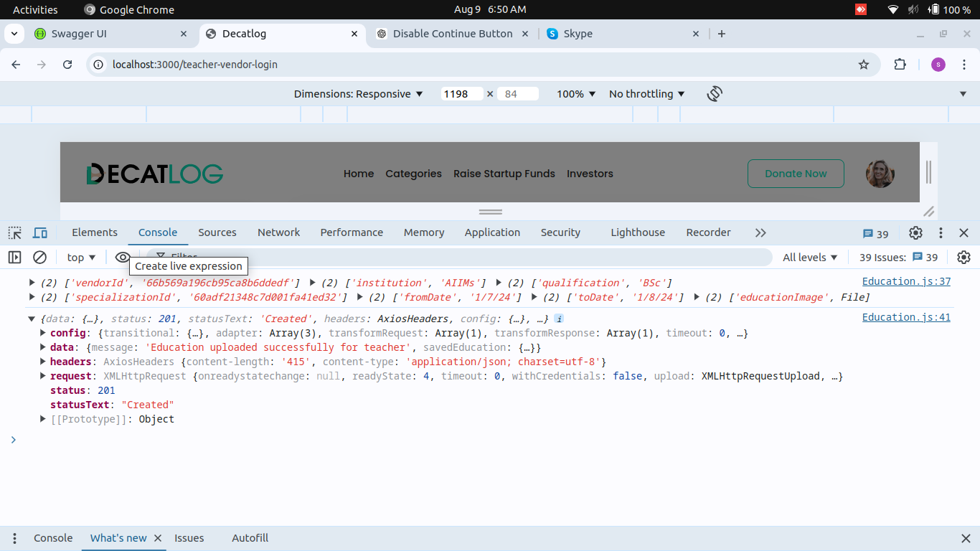
Task: Toggle the device toolbar icon
Action: coord(40,232)
